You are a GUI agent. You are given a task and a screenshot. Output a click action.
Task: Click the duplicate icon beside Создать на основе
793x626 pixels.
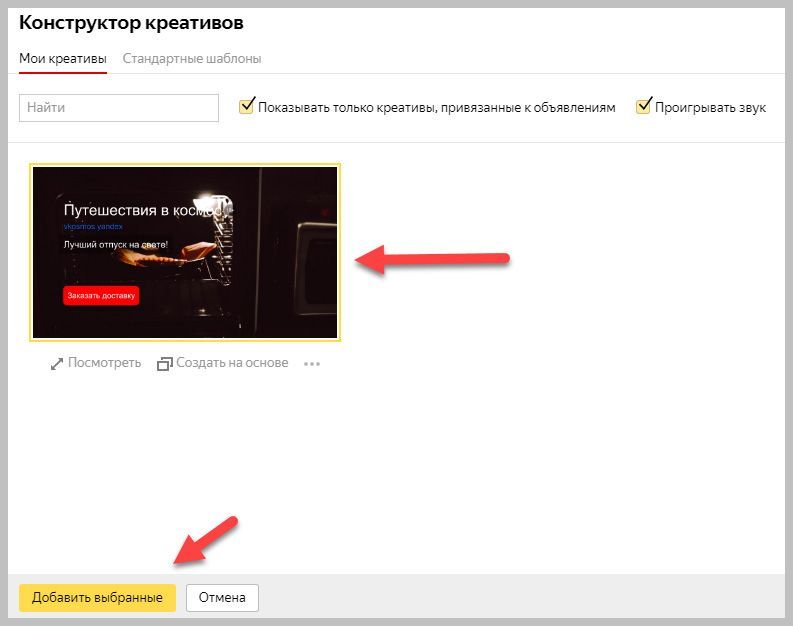[165, 364]
